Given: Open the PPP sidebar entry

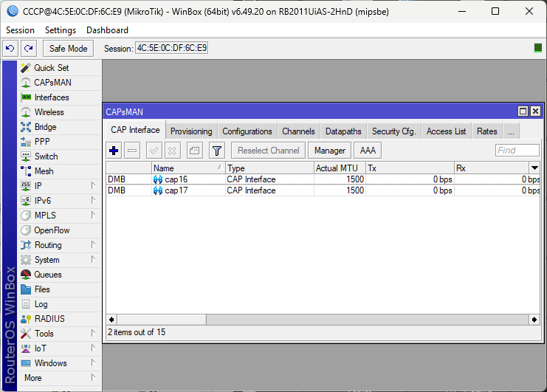Looking at the screenshot, I should (59, 142).
